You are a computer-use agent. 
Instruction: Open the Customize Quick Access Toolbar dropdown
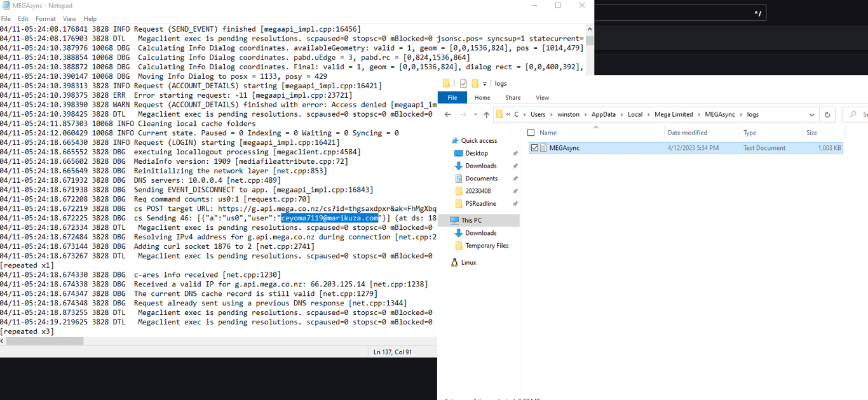click(x=485, y=83)
